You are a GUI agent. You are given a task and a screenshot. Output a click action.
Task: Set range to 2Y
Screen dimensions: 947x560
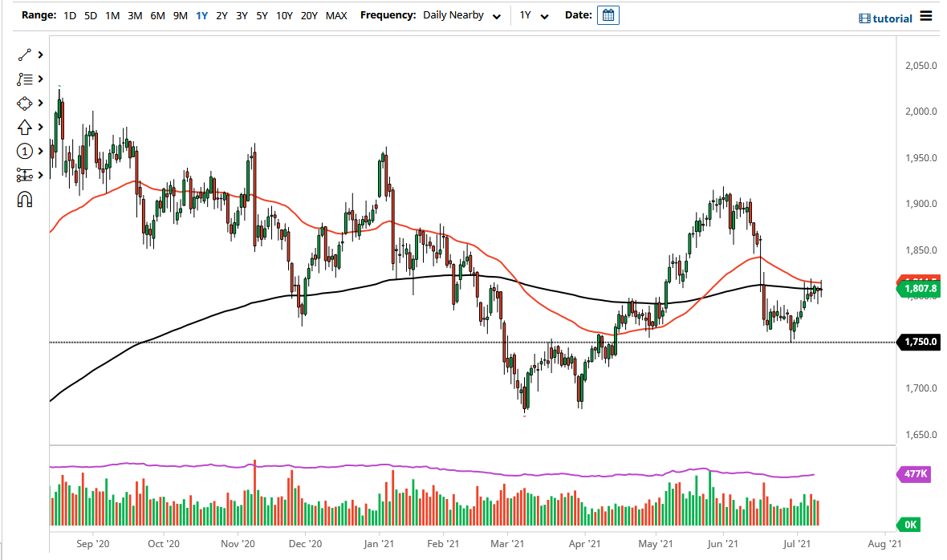pyautogui.click(x=222, y=16)
